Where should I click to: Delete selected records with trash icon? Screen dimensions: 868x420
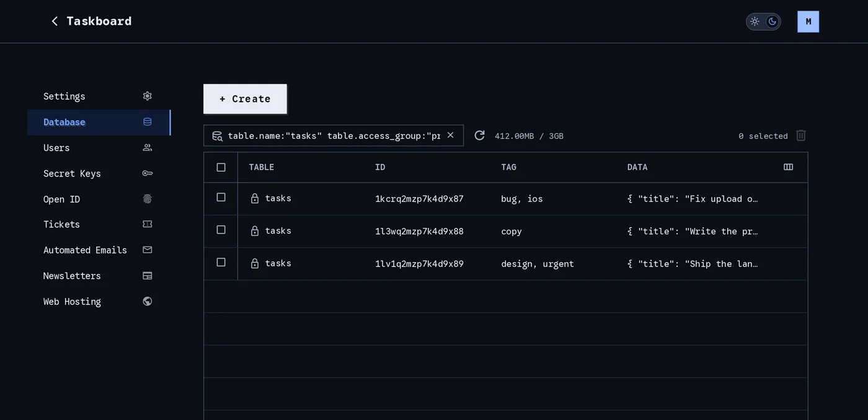[x=801, y=135]
